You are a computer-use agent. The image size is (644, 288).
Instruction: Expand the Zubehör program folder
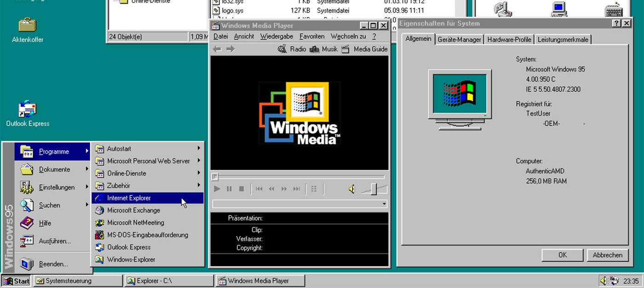pos(148,186)
